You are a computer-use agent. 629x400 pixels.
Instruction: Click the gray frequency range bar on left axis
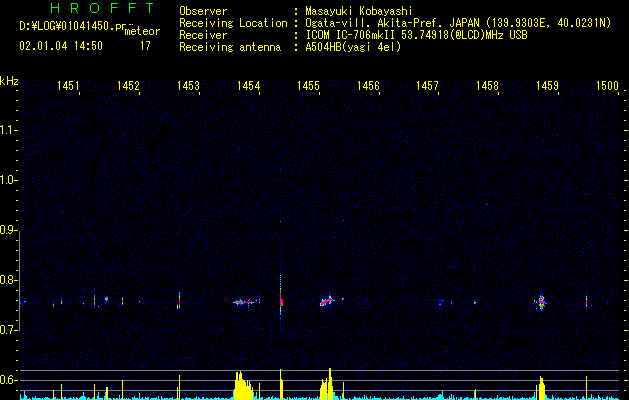[x=20, y=281]
